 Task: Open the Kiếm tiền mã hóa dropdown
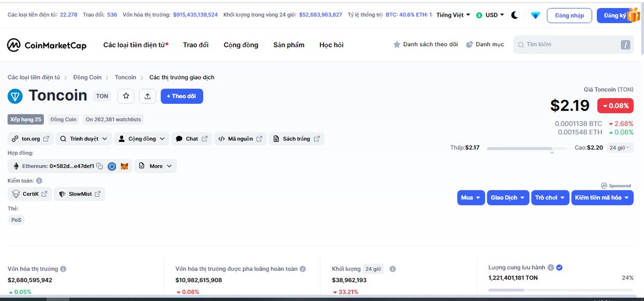pyautogui.click(x=602, y=198)
